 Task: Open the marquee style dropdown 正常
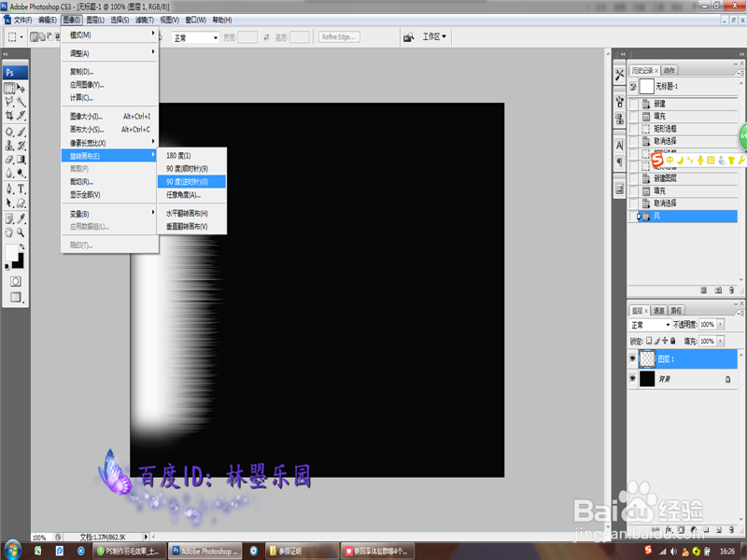tap(195, 37)
